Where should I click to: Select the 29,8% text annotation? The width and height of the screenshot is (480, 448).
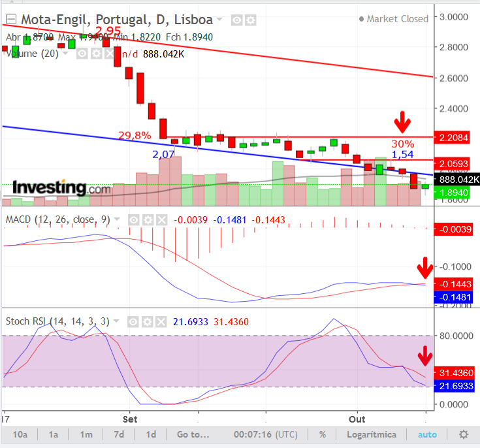[x=135, y=135]
